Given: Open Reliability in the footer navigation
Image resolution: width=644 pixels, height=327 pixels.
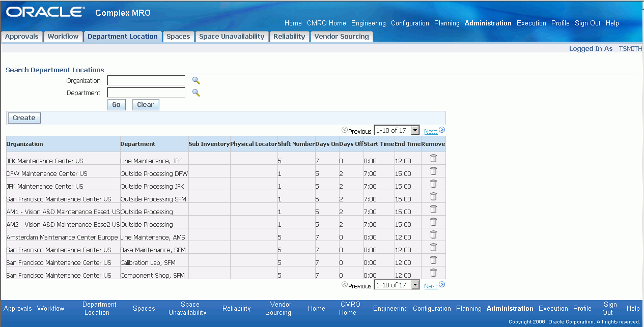Looking at the screenshot, I should tap(237, 309).
